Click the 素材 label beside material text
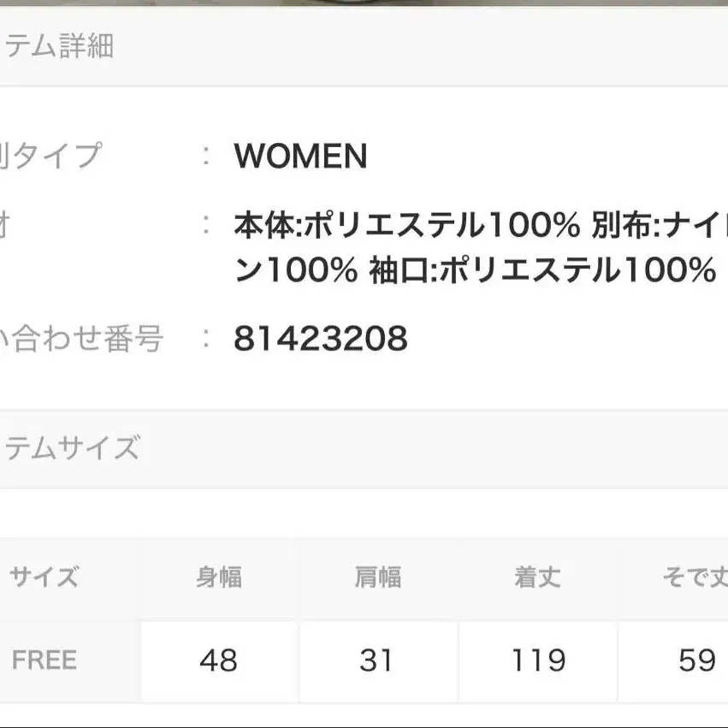The image size is (728, 728). [x=5, y=226]
